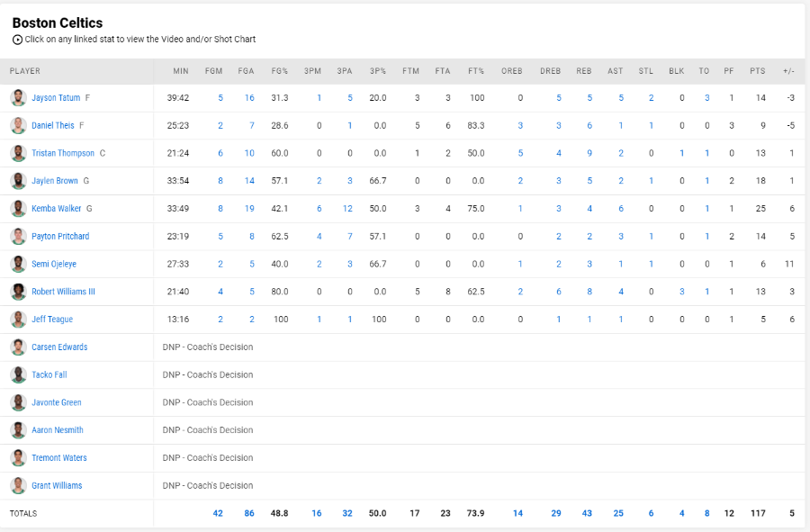The width and height of the screenshot is (810, 532).
Task: Open Grant Williams's player page
Action: pyautogui.click(x=57, y=485)
